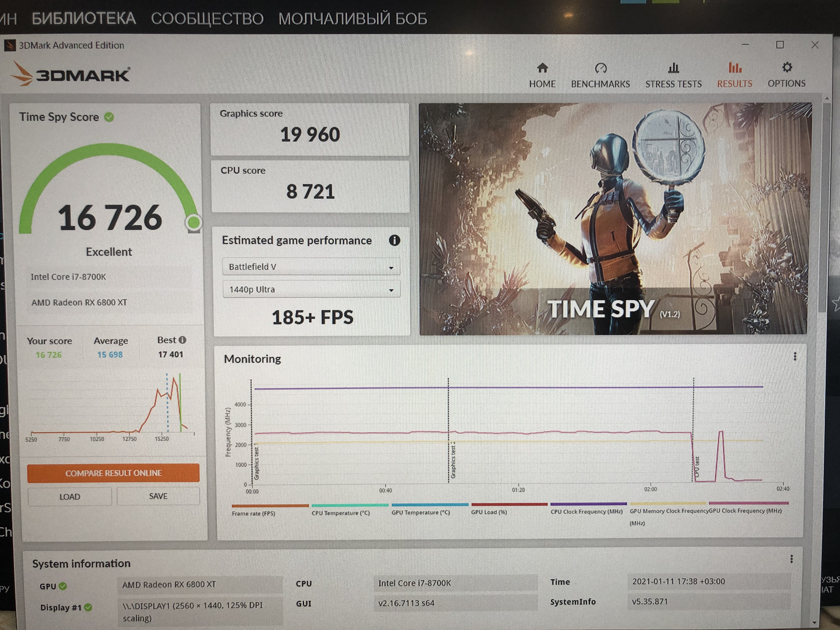
Task: Click Compare Result Online button
Action: coord(113,473)
